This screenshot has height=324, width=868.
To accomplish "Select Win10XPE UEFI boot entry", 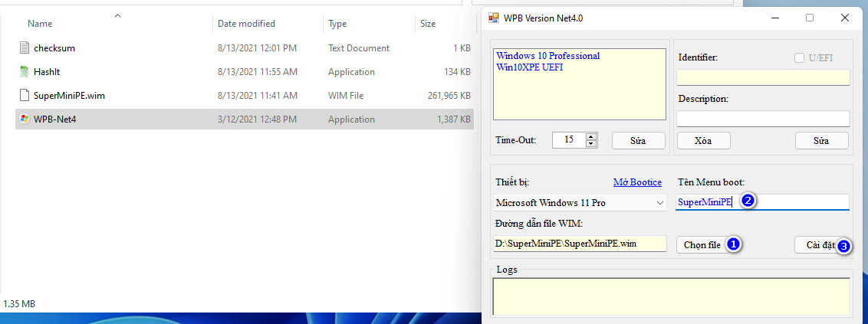I will pos(530,67).
